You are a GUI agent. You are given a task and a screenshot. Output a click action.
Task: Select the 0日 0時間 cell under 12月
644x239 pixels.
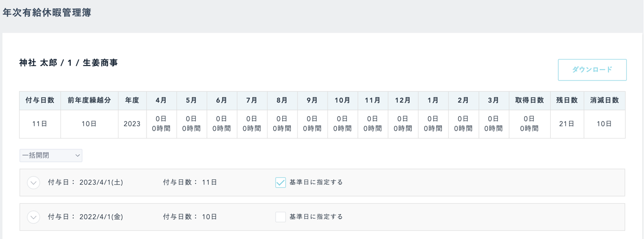403,124
